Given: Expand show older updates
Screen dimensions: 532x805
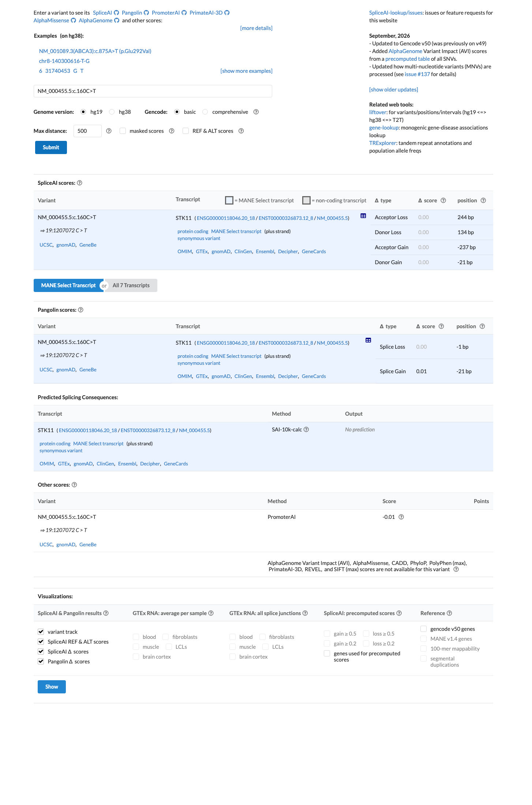Looking at the screenshot, I should 393,90.
